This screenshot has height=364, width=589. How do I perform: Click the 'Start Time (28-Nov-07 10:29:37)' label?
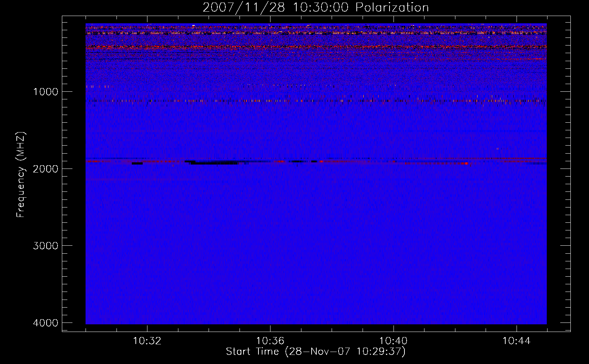[316, 352]
